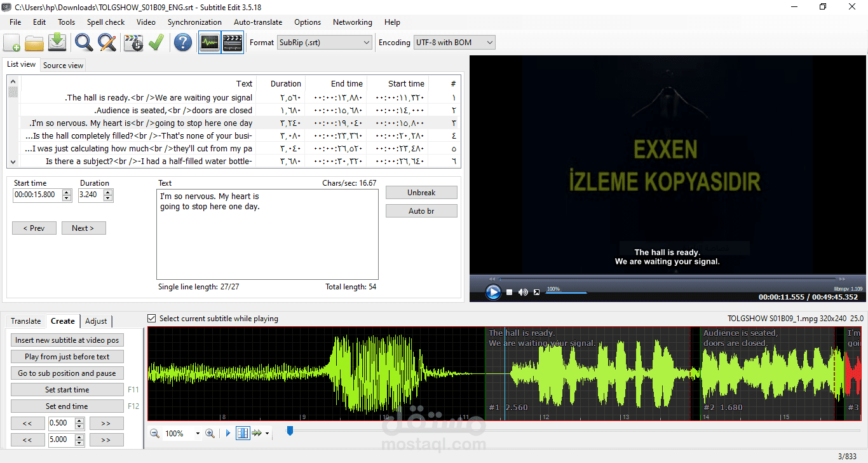Decrease Duration with down spinner
This screenshot has width=868, height=463.
[108, 198]
